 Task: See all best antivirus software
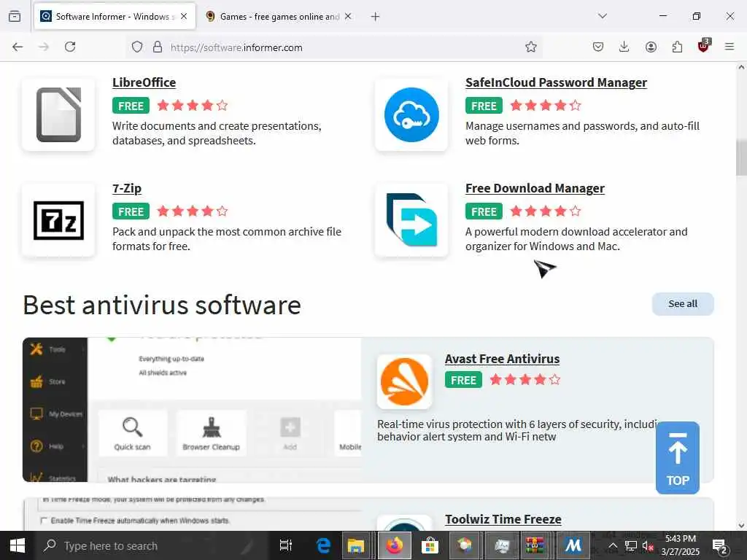tap(683, 304)
